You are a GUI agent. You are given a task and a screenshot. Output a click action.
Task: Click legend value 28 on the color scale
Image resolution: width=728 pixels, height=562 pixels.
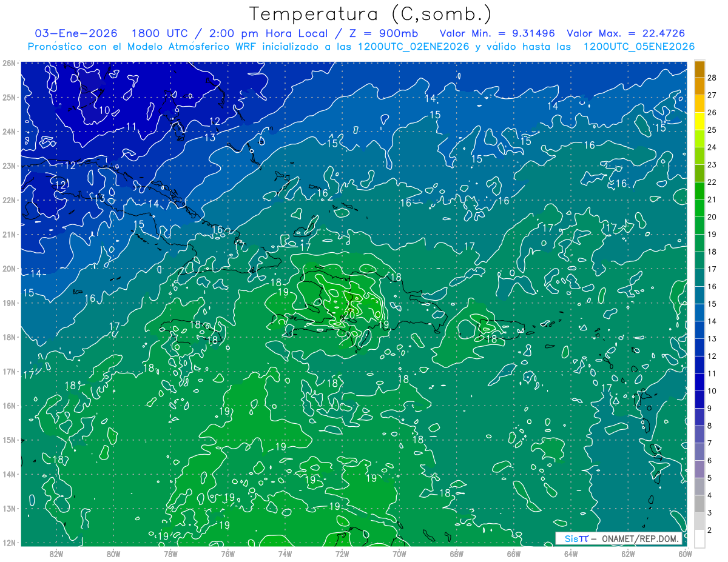coord(712,78)
